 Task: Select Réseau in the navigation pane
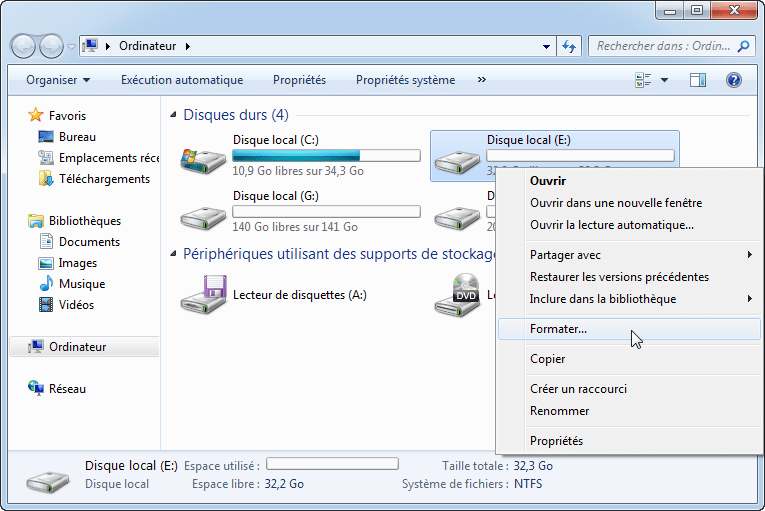tap(57, 388)
